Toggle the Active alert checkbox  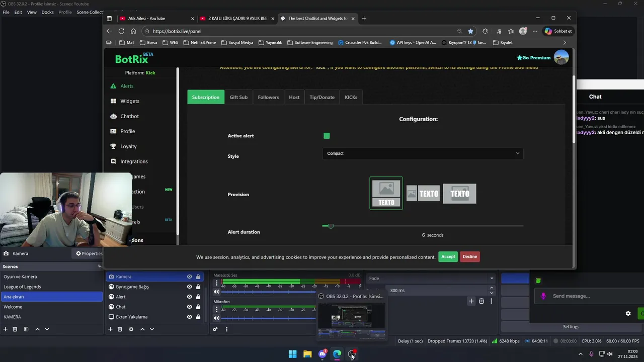pos(327,136)
